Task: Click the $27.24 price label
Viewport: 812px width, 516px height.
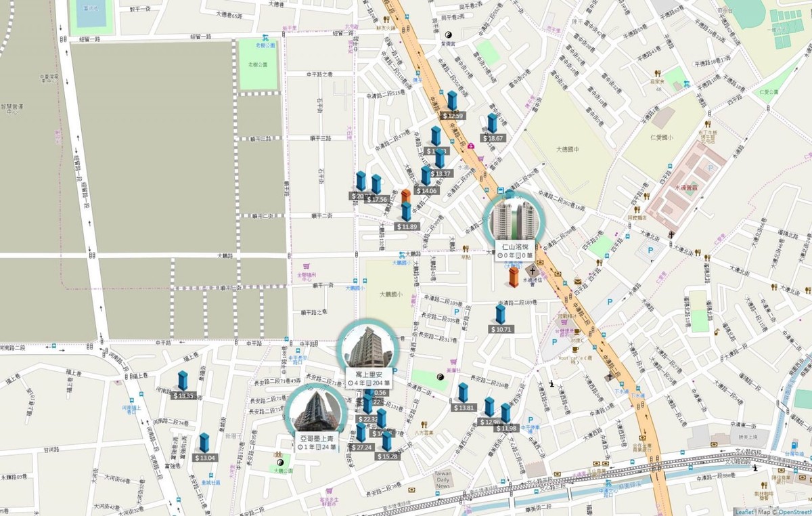Action: [x=361, y=448]
